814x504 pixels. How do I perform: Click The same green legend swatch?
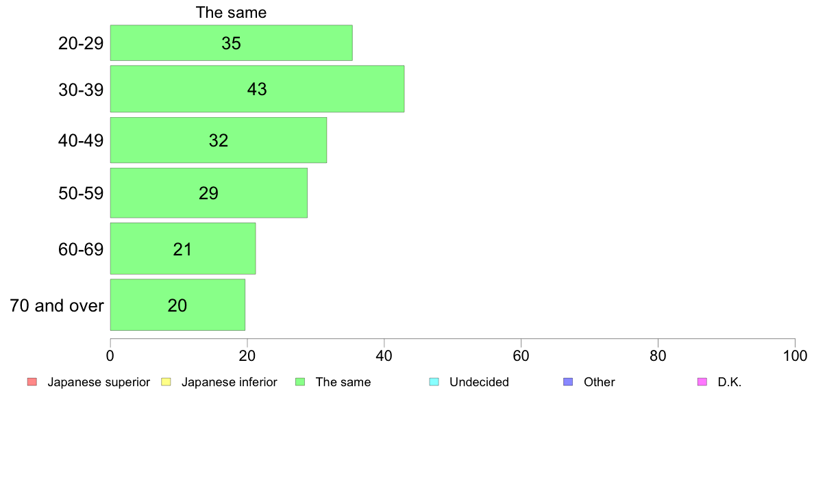pyautogui.click(x=300, y=382)
